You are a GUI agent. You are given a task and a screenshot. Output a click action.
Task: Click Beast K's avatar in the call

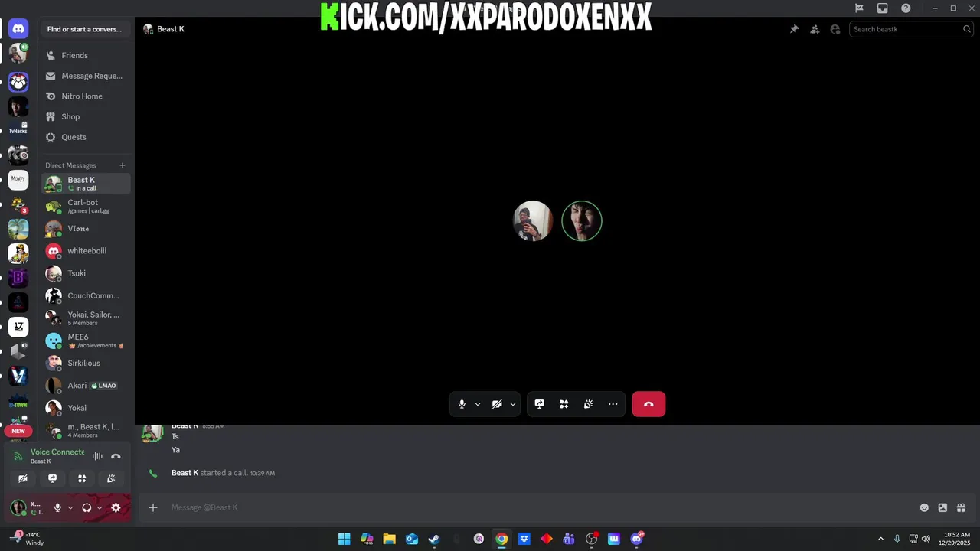tap(533, 221)
